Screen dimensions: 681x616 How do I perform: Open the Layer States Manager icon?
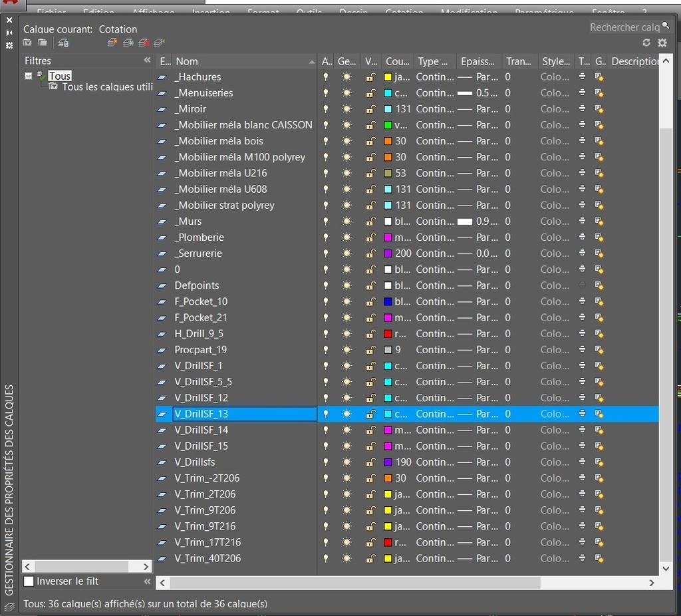coord(63,43)
